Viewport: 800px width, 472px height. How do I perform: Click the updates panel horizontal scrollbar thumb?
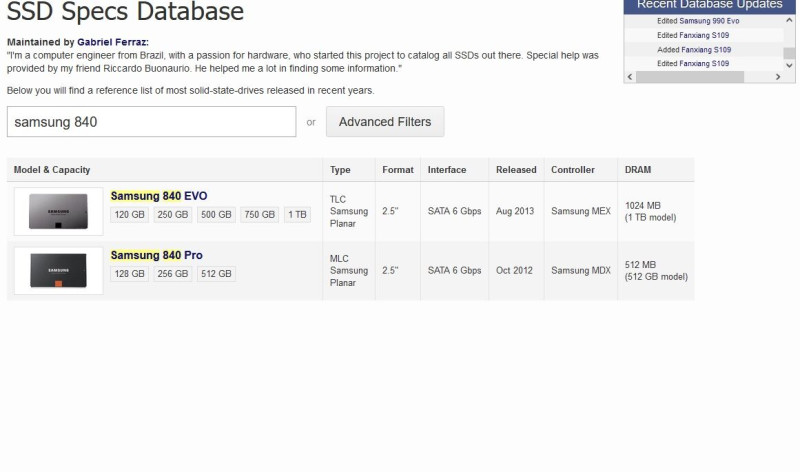point(690,77)
